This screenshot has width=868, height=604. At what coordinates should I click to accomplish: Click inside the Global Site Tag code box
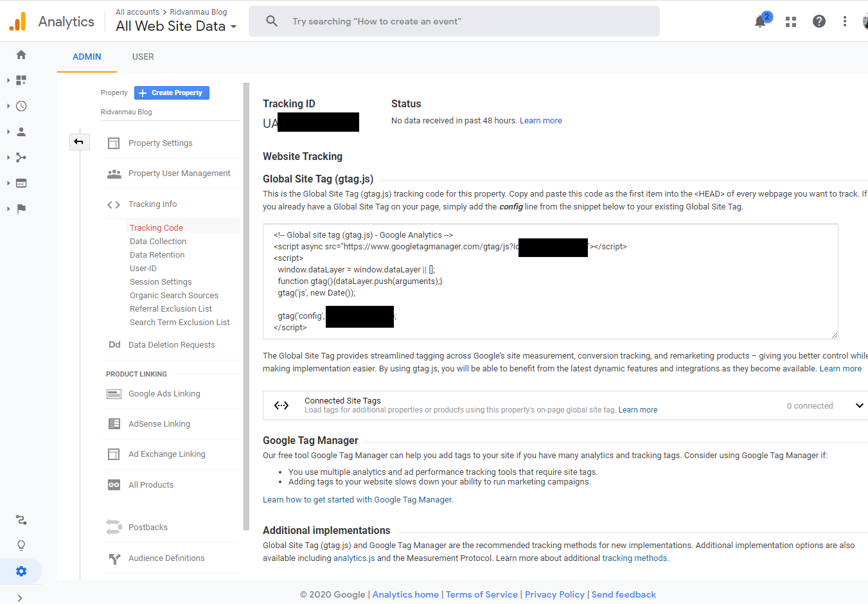[551, 281]
